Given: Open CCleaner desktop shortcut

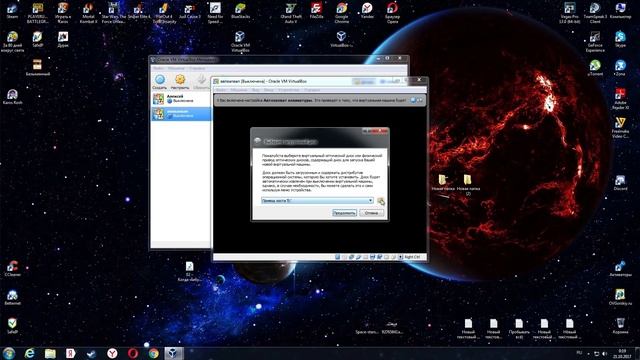Looking at the screenshot, I should coord(12,269).
